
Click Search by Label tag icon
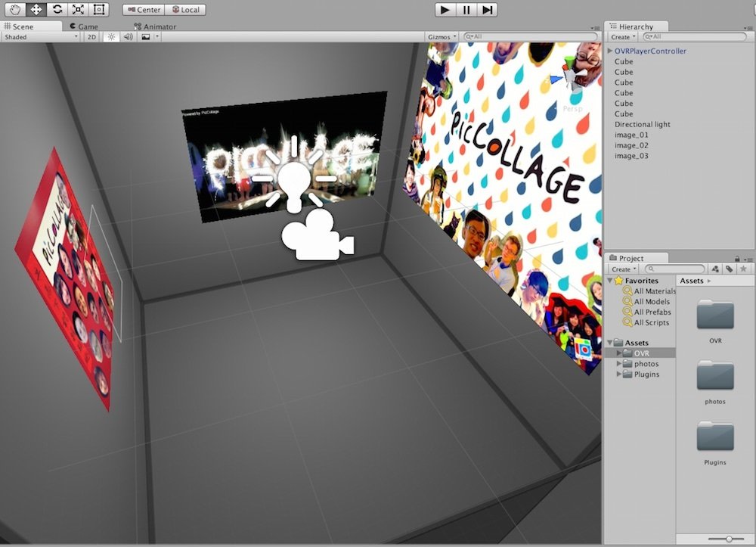pos(729,269)
